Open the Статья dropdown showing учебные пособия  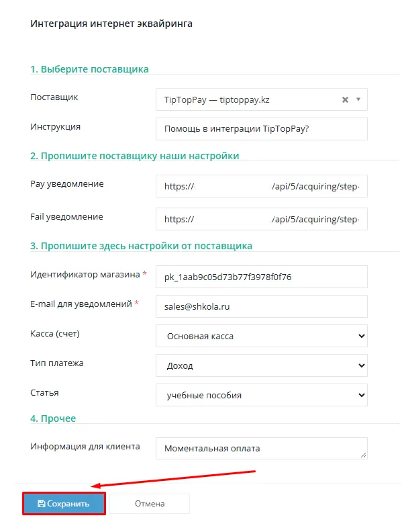261,395
